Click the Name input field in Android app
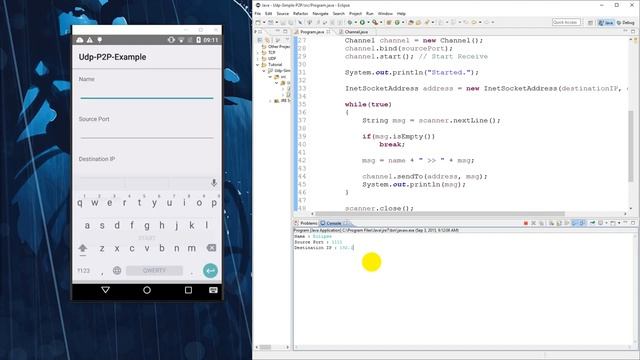 click(x=147, y=92)
